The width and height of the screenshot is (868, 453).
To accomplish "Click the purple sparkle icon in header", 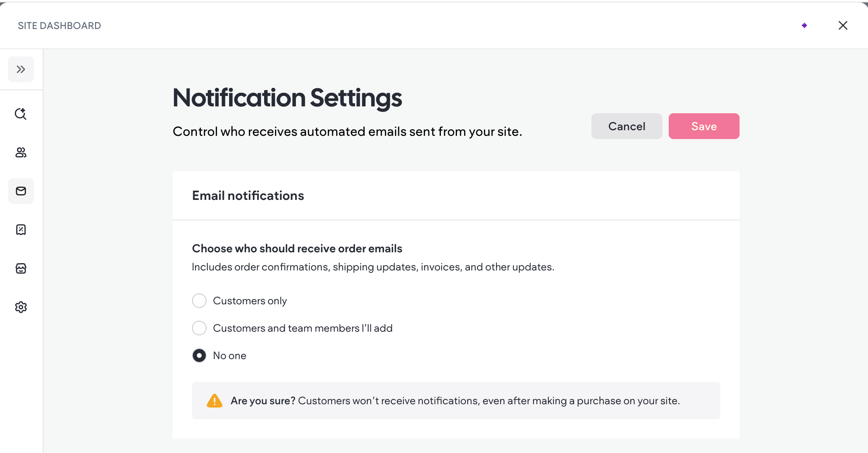I will coord(804,25).
